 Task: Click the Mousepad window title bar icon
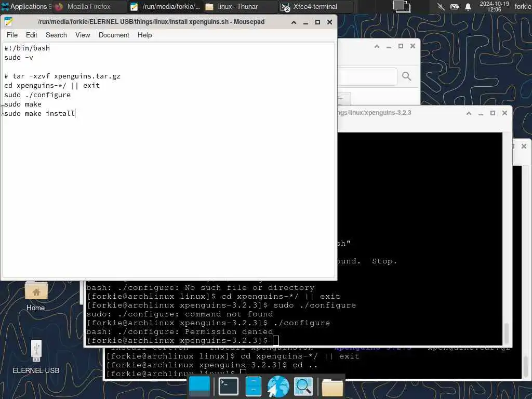click(x=8, y=22)
